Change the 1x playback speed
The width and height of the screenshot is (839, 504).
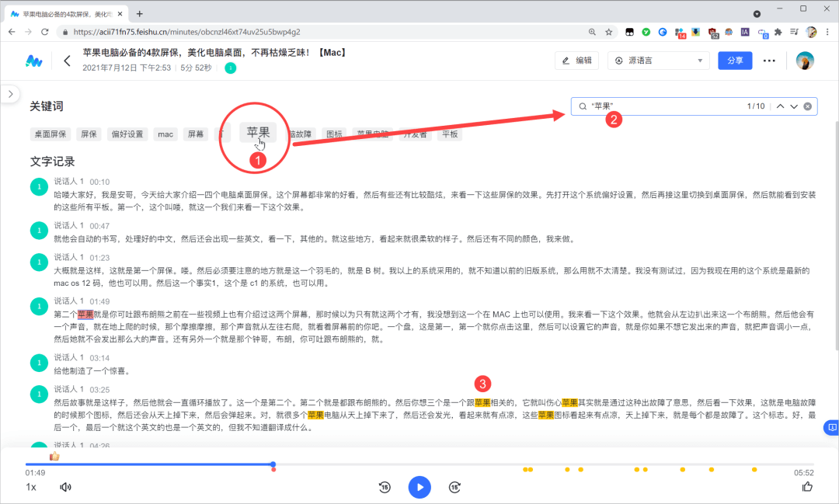[x=31, y=487]
